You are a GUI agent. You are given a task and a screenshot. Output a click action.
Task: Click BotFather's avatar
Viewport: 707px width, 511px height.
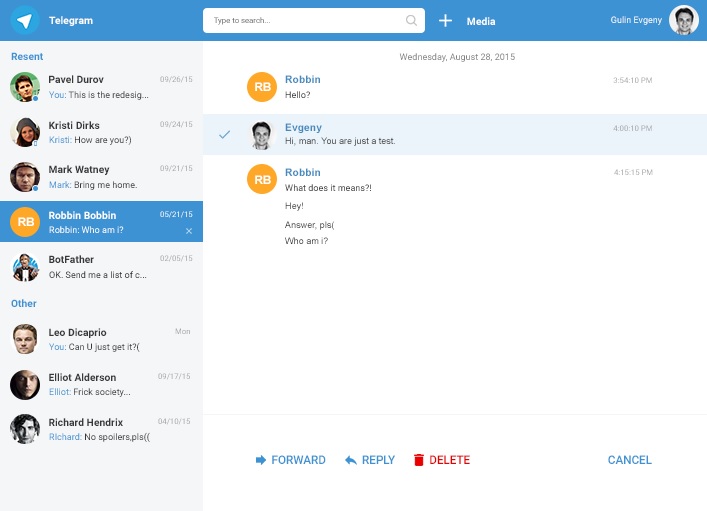(25, 267)
